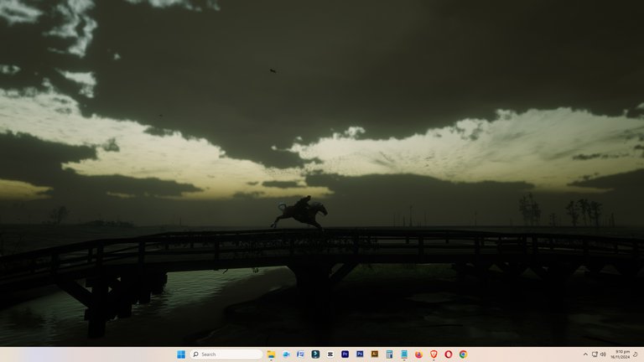Open the volume speaker control
The height and width of the screenshot is (362, 644).
pos(603,354)
